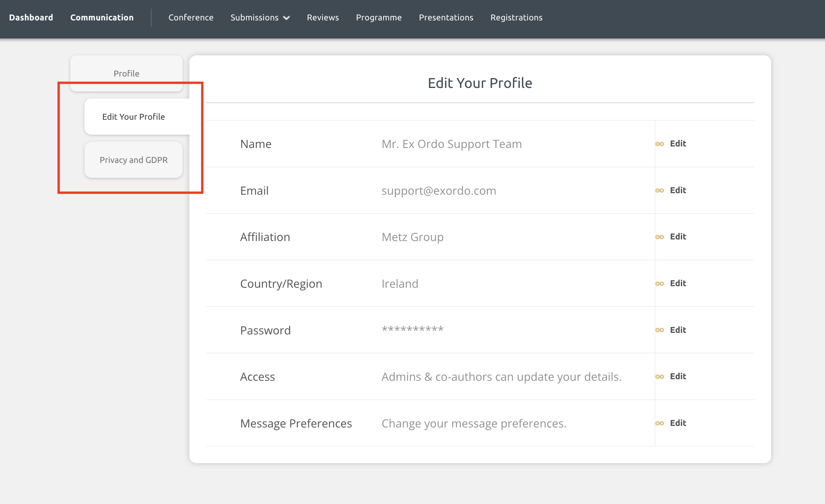Click the glasses icon in the Country/Region row
This screenshot has width=825, height=504.
pyautogui.click(x=660, y=284)
